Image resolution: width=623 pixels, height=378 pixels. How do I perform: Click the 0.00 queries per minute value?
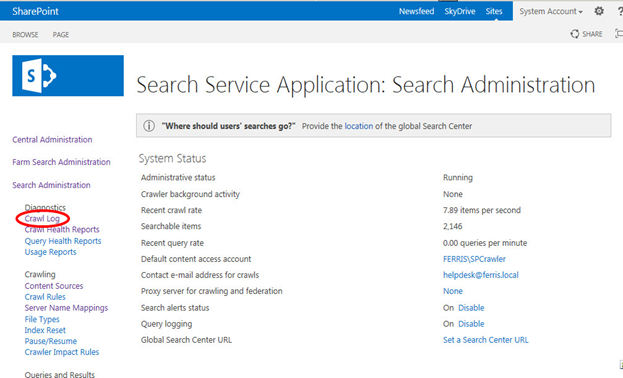click(485, 243)
